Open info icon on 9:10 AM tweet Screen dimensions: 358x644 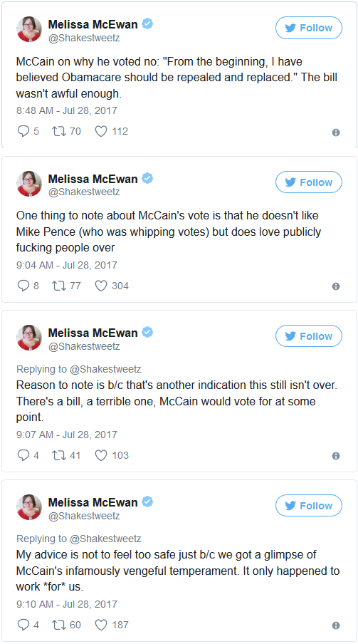click(x=336, y=625)
